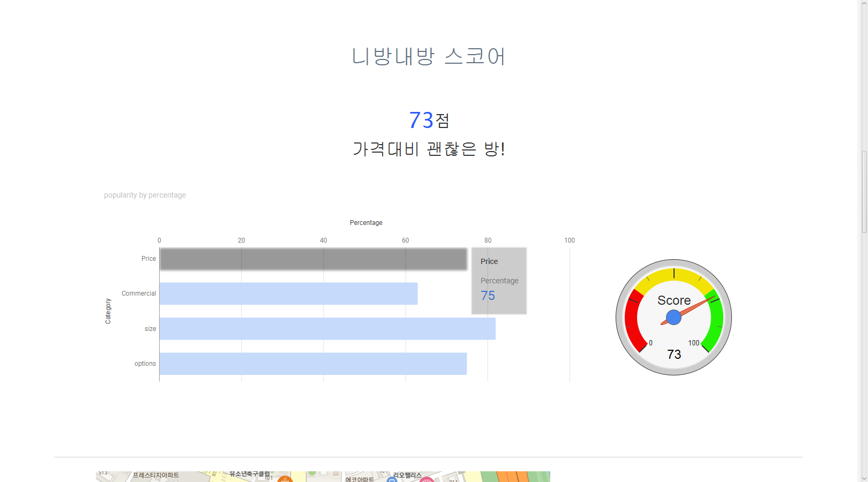The width and height of the screenshot is (868, 482).
Task: Click the '73점' score text
Action: (429, 120)
